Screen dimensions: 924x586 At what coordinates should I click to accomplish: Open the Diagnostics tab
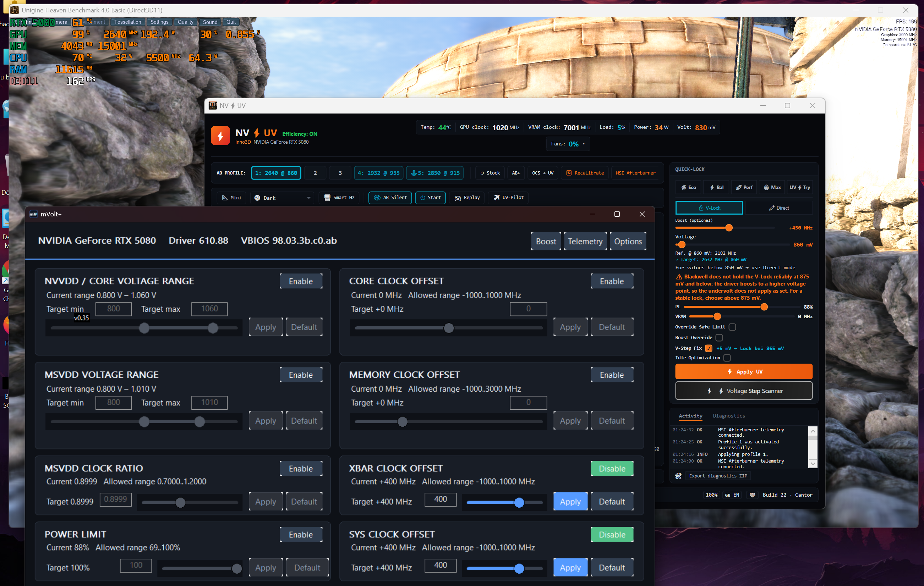pos(729,416)
